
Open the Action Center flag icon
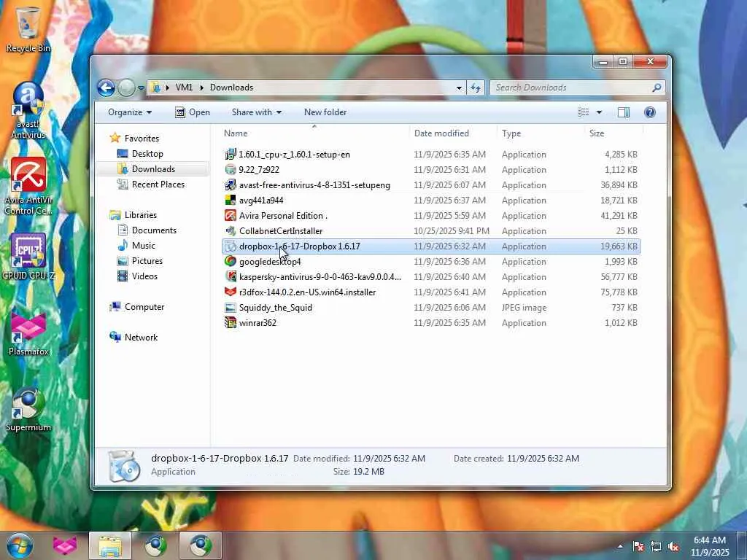(638, 546)
